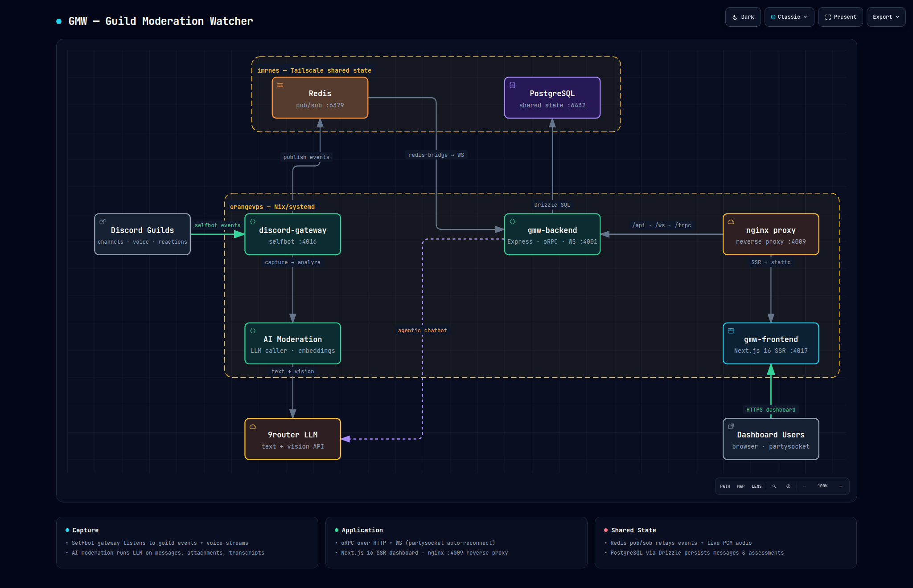Select the gmw-backend node
The height and width of the screenshot is (588, 913).
(552, 234)
